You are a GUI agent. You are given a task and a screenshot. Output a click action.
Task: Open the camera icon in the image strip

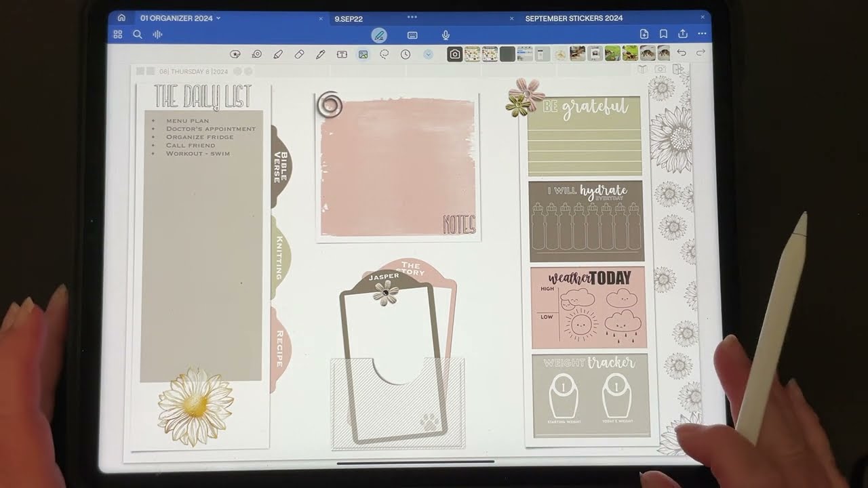coord(455,54)
